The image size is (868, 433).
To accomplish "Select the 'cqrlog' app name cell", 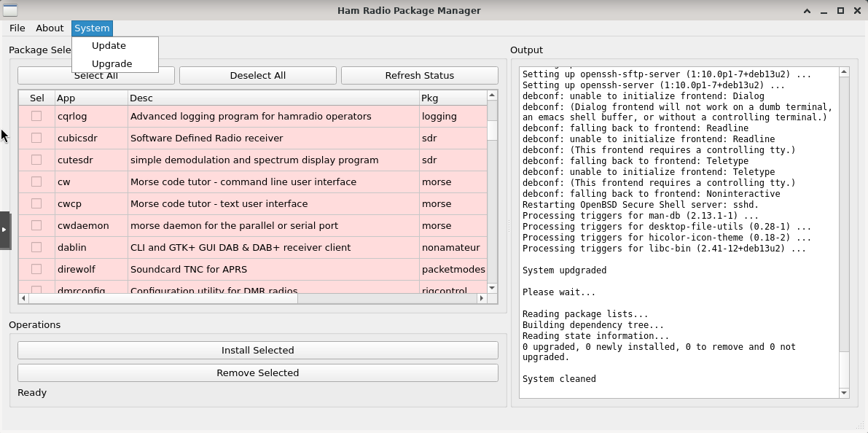I will (x=91, y=117).
